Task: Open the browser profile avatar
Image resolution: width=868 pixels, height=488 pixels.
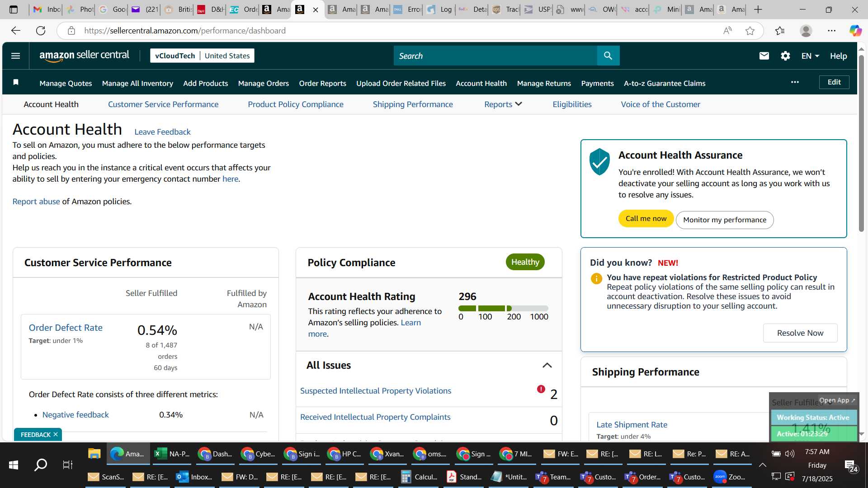Action: (806, 30)
